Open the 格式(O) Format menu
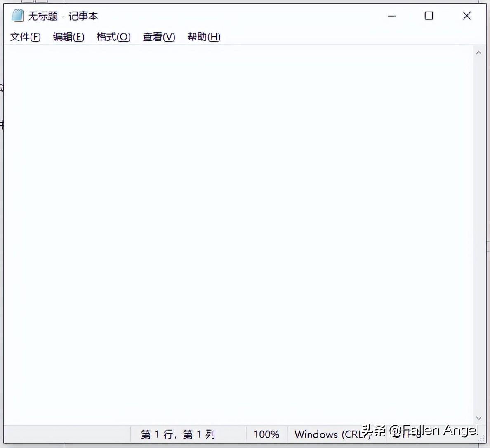 coord(113,37)
